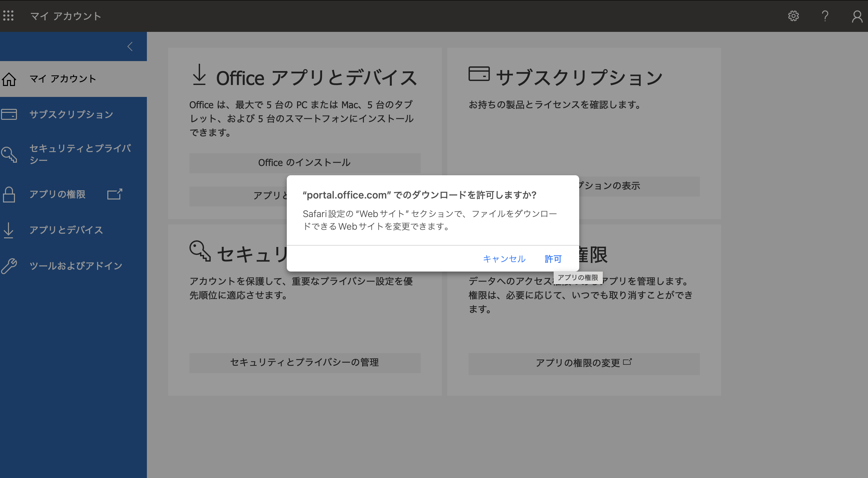
Task: Click the home icon beside マイ アカウント
Action: pyautogui.click(x=9, y=79)
